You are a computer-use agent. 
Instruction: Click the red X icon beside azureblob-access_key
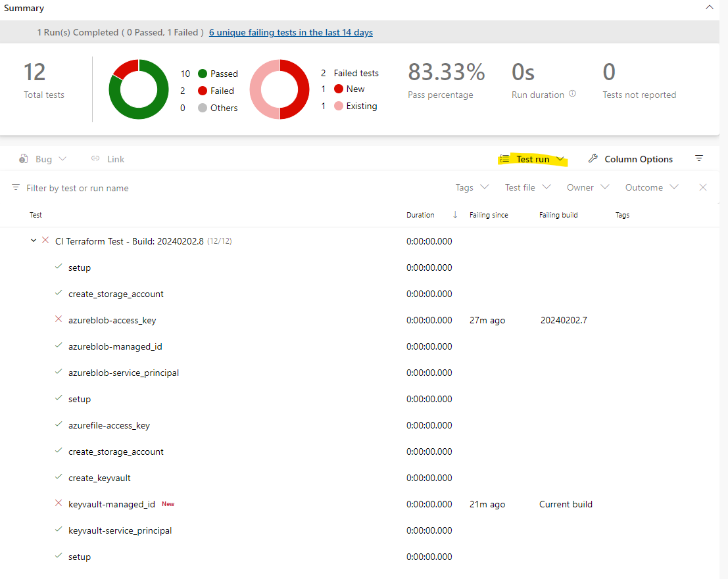pyautogui.click(x=59, y=319)
